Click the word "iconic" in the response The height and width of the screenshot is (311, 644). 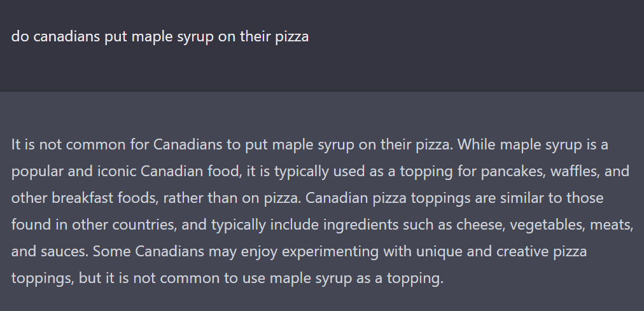[x=116, y=171]
